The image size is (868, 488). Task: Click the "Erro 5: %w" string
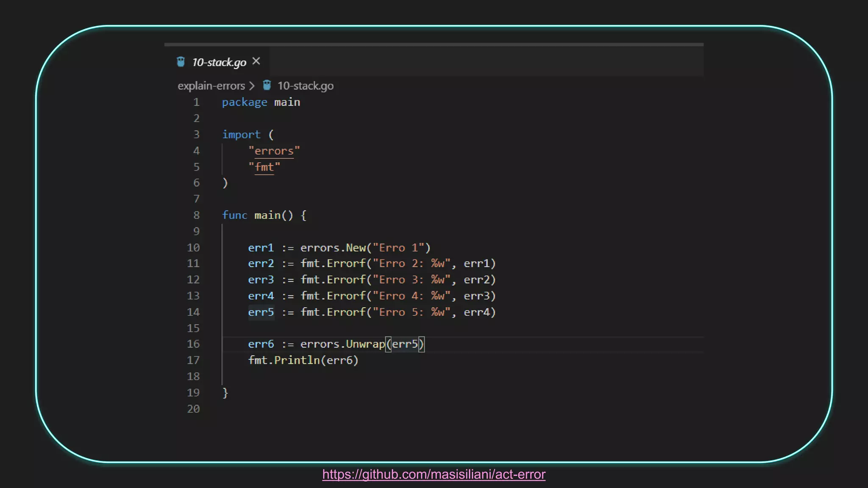click(x=412, y=312)
